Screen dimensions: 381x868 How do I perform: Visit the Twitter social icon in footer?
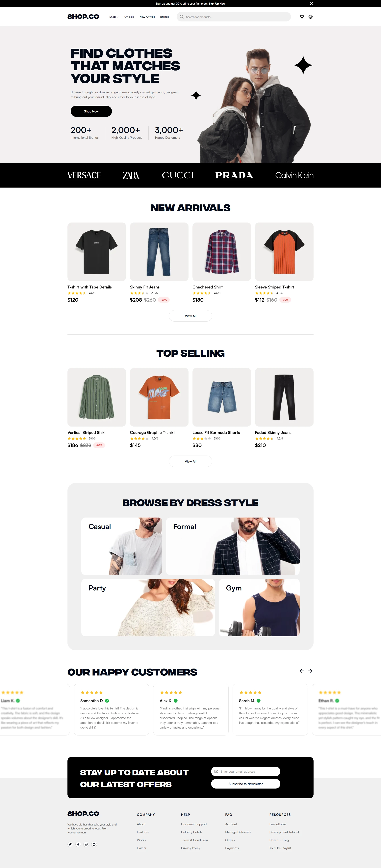(x=70, y=844)
